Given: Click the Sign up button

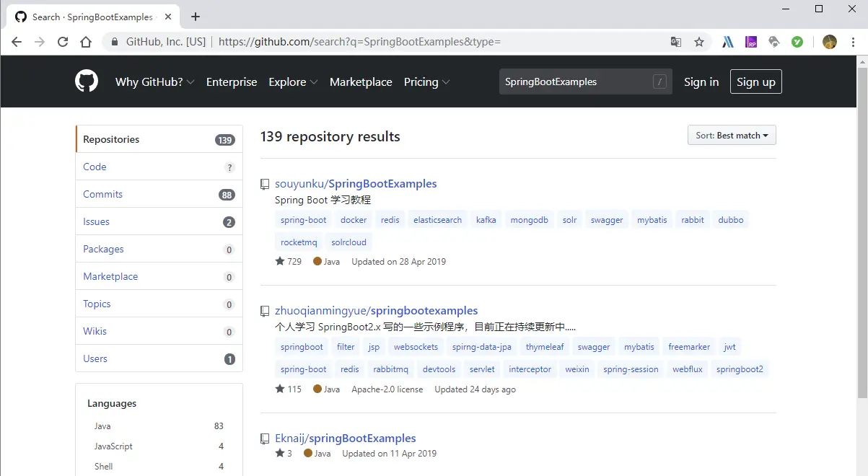Looking at the screenshot, I should tap(755, 81).
